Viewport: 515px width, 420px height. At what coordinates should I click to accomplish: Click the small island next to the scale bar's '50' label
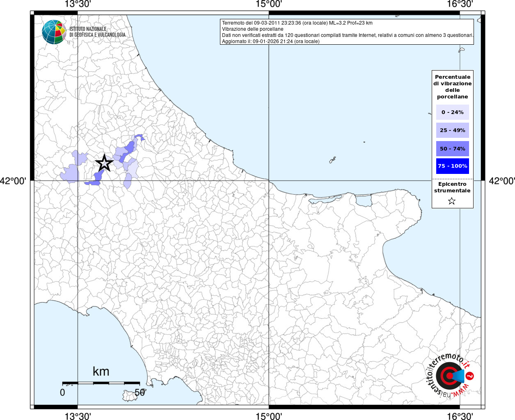(x=130, y=396)
